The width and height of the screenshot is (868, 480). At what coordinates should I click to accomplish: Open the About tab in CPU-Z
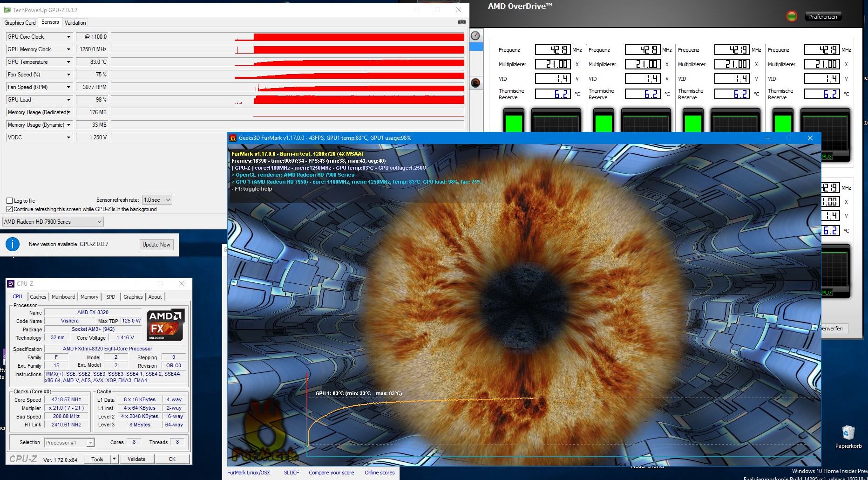(x=155, y=297)
